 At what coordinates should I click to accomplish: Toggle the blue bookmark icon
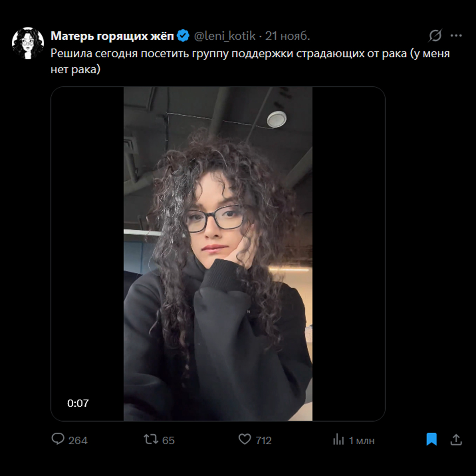[431, 439]
